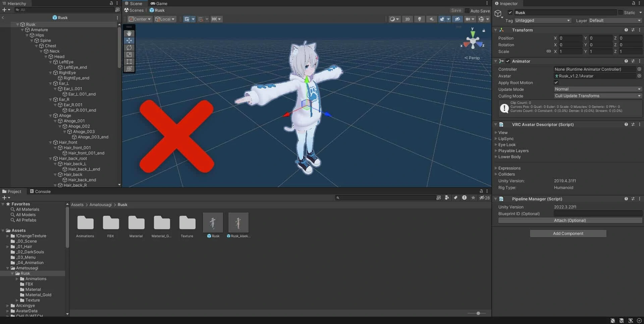644x324 pixels.
Task: Select the Rotate tool
Action: [x=129, y=48]
